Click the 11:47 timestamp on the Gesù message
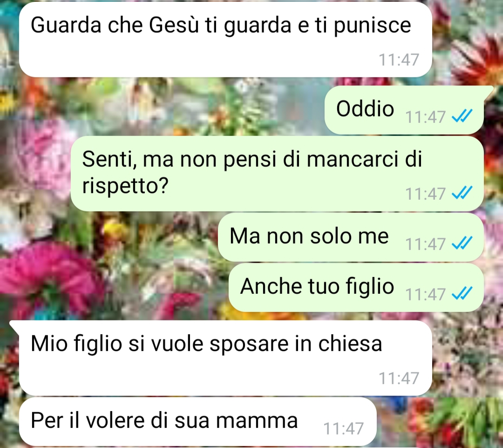 click(399, 60)
